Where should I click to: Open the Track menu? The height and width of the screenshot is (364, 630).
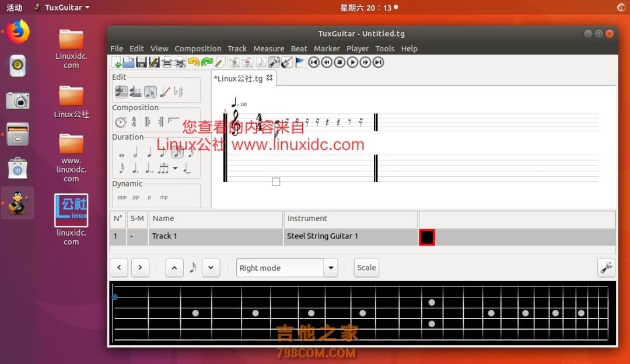click(237, 48)
